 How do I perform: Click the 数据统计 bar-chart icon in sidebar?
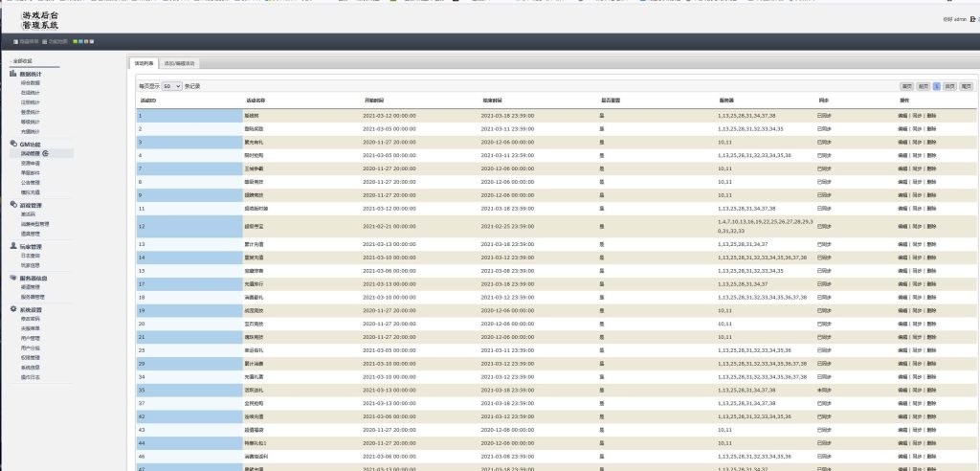13,73
